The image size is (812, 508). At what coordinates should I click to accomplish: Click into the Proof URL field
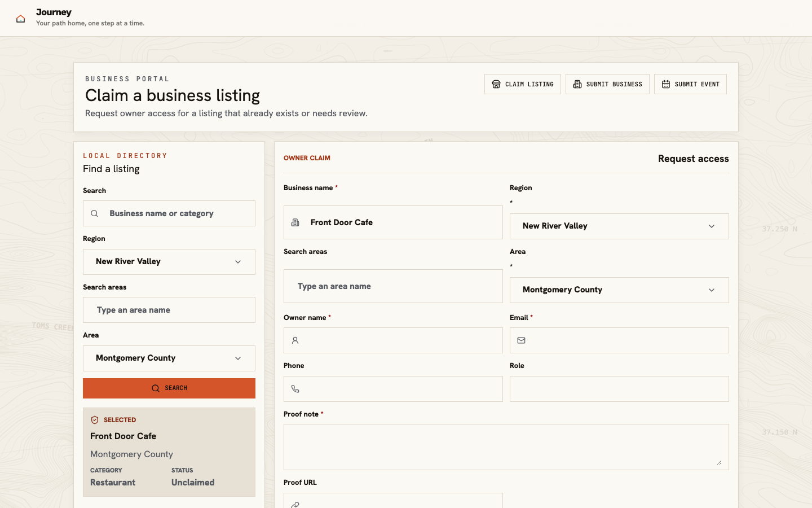click(393, 501)
